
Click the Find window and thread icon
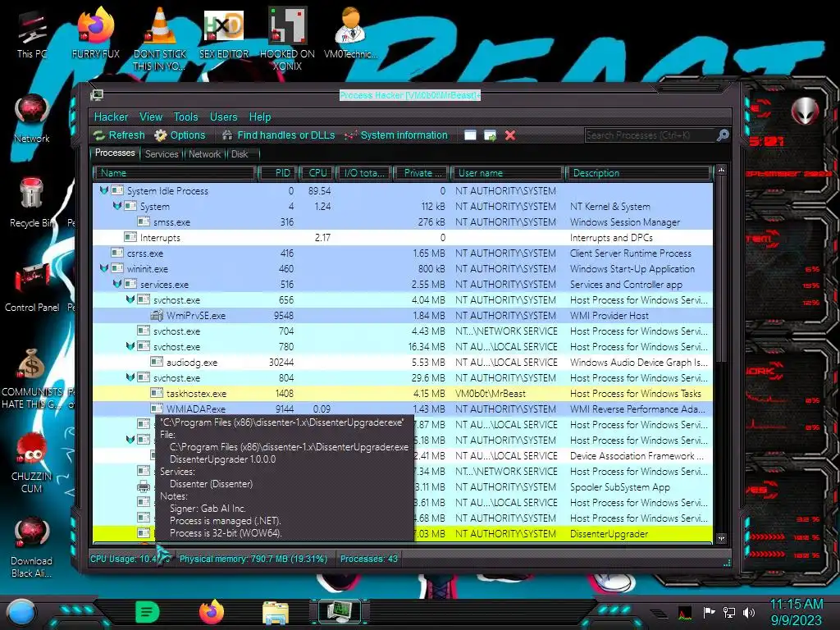(x=491, y=135)
